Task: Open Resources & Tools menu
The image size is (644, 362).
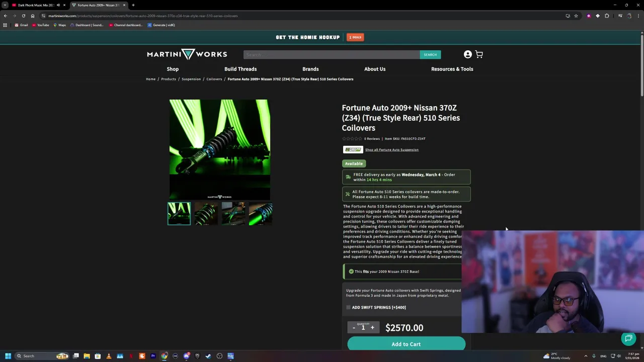Action: click(x=452, y=69)
